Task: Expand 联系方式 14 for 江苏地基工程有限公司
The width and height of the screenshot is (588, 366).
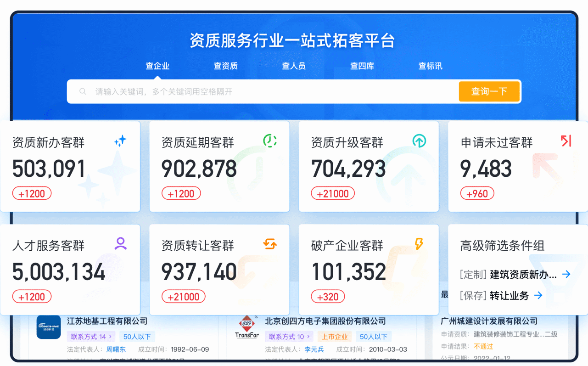Action: (x=91, y=337)
